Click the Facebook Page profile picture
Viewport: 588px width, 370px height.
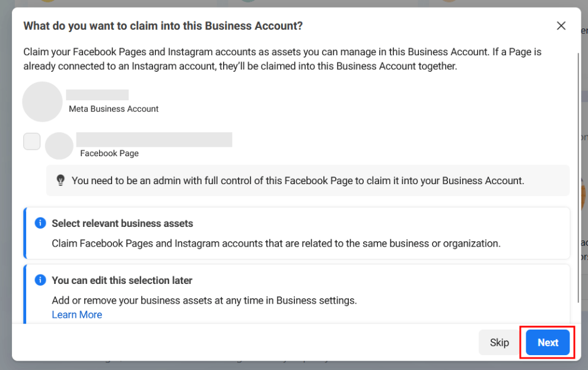pos(59,146)
